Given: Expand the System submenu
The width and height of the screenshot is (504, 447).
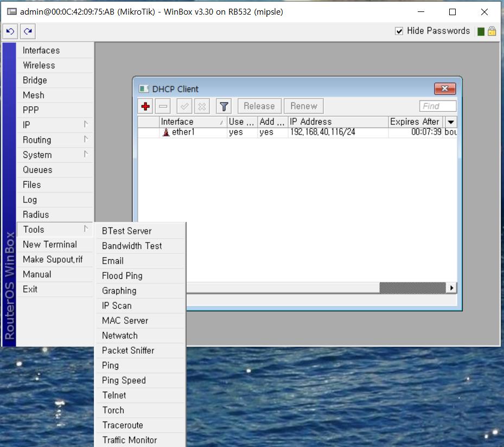Looking at the screenshot, I should pos(55,155).
